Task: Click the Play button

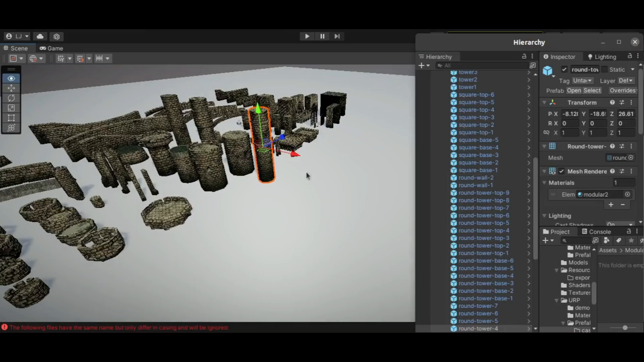Action: [307, 36]
